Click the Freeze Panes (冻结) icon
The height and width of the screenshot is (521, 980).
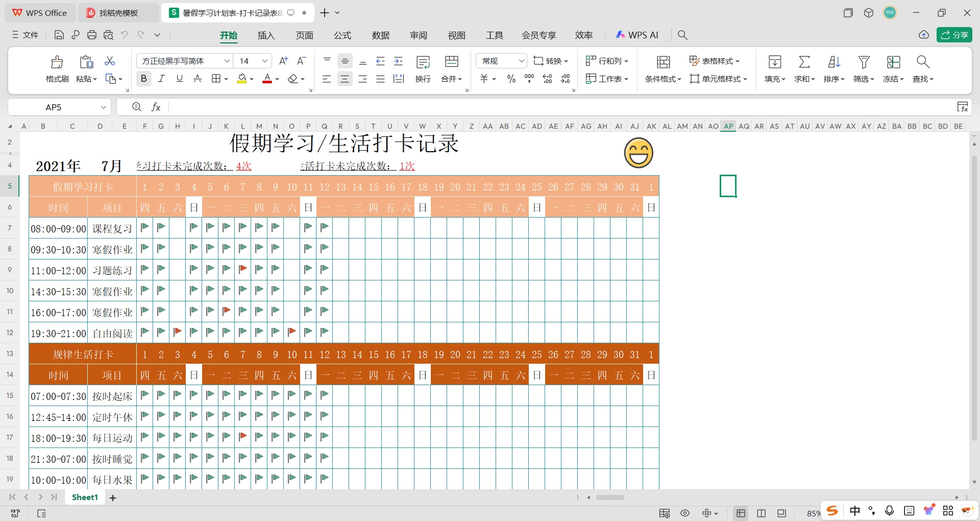click(x=893, y=62)
